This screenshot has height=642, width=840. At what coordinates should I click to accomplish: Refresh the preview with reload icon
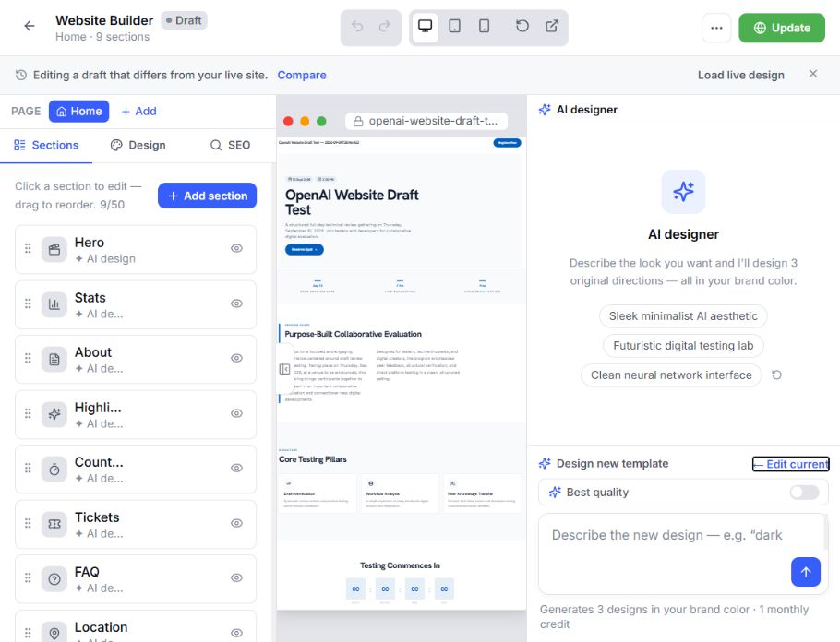(522, 26)
